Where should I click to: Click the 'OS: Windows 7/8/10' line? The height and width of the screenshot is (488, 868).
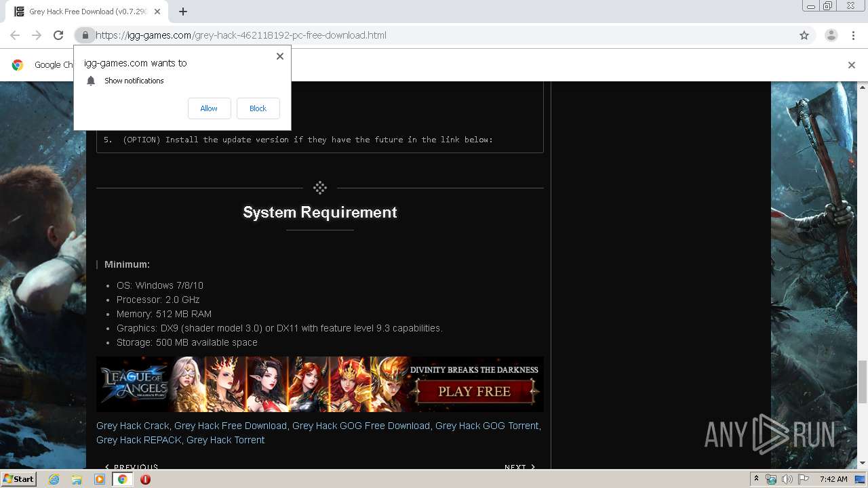tap(160, 285)
